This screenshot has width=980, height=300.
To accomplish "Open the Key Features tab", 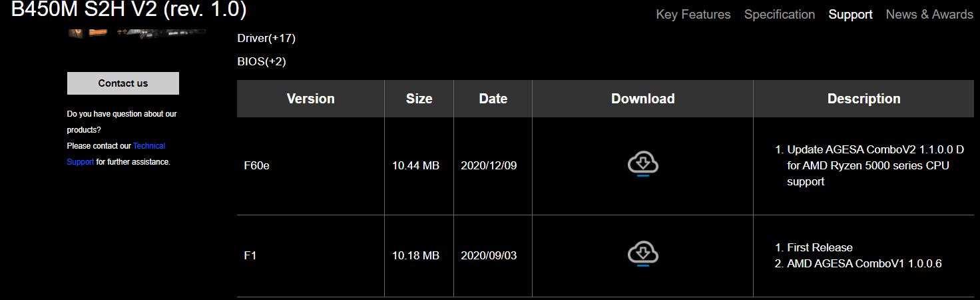I will [x=693, y=14].
